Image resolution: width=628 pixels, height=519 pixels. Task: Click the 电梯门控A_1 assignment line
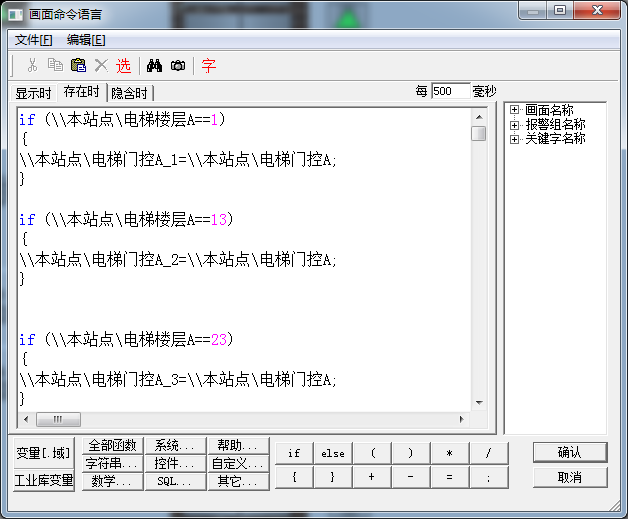point(178,160)
